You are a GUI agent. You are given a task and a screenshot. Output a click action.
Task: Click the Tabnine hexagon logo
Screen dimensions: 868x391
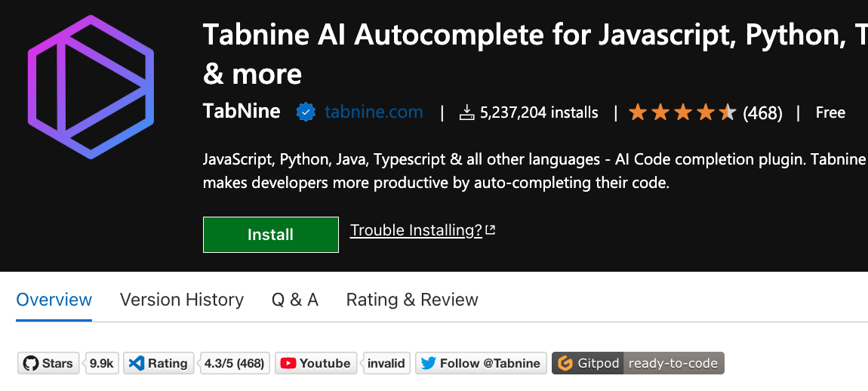pos(91,87)
